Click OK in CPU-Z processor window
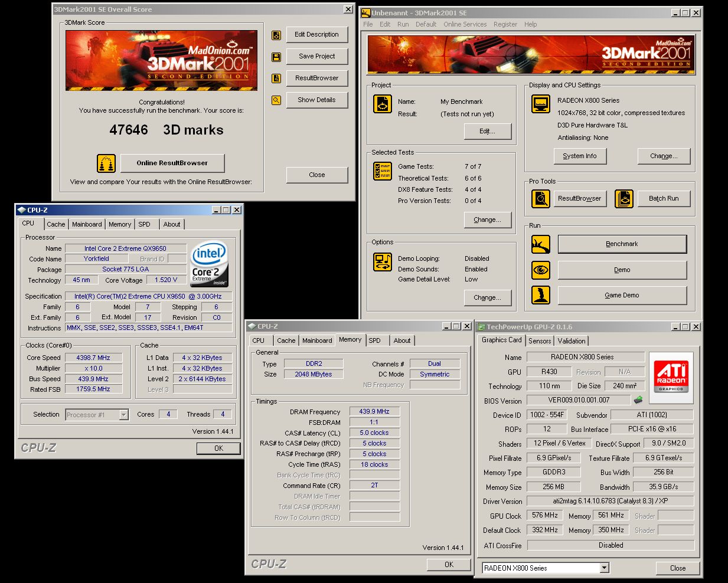The width and height of the screenshot is (728, 583). (x=218, y=448)
